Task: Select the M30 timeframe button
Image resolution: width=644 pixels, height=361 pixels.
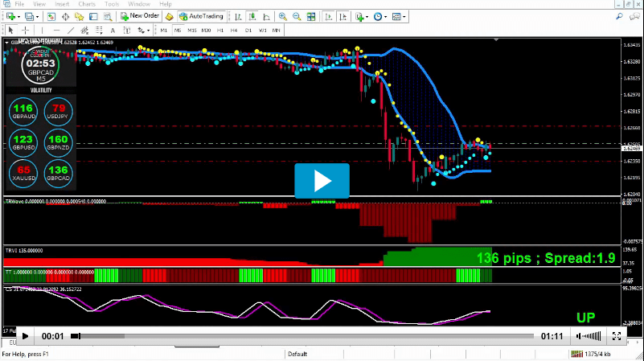Action: 206,30
